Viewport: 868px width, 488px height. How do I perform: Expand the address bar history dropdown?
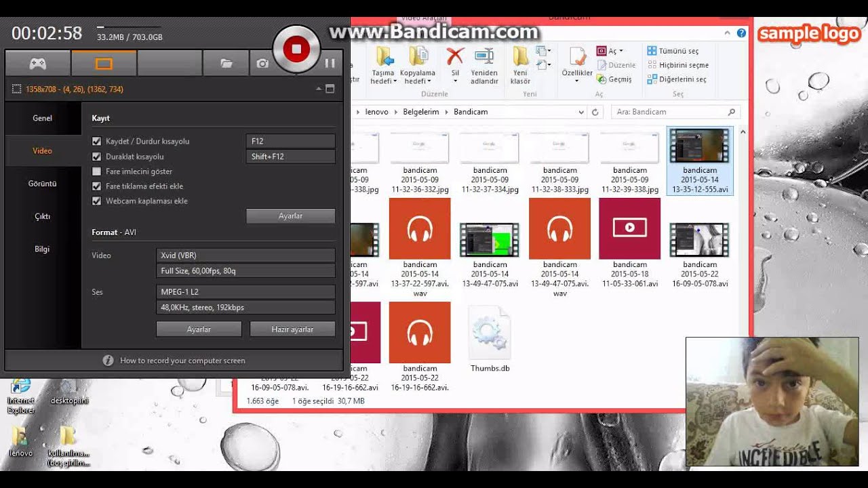pyautogui.click(x=581, y=112)
